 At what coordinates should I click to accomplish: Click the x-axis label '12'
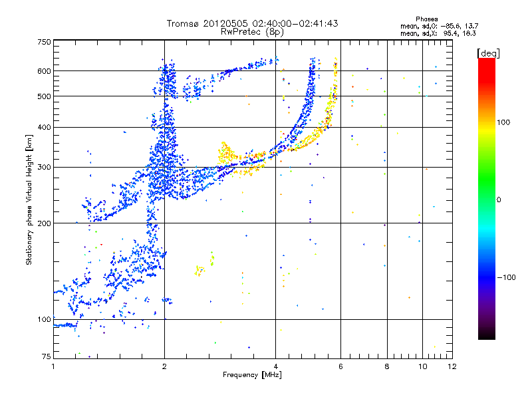[452, 366]
